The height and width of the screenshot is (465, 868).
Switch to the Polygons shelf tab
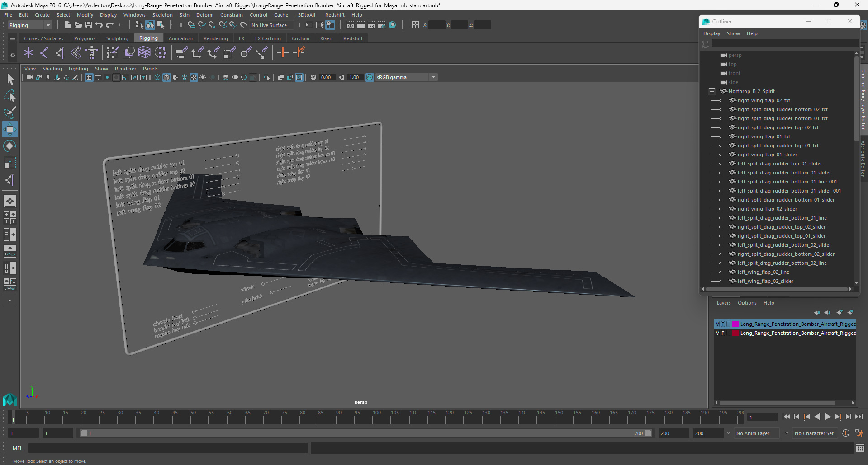coord(85,38)
